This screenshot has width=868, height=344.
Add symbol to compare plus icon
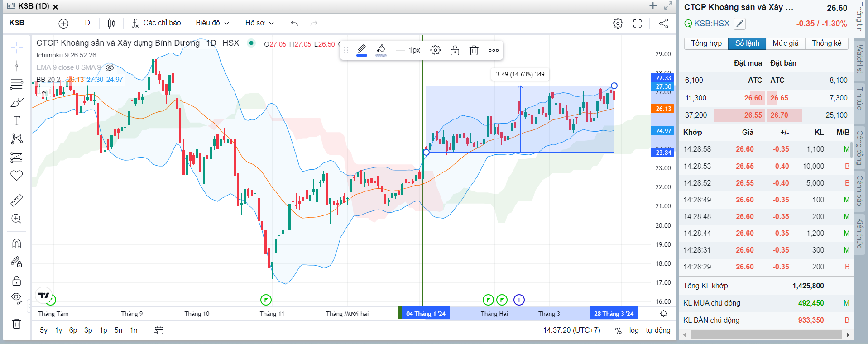(63, 24)
